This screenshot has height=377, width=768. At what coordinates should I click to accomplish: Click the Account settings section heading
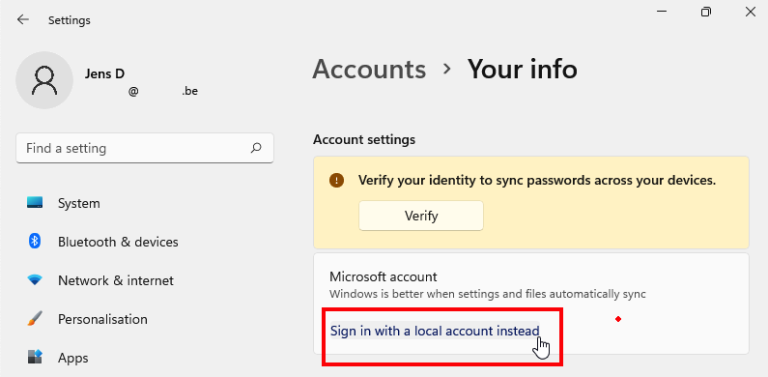pyautogui.click(x=364, y=140)
